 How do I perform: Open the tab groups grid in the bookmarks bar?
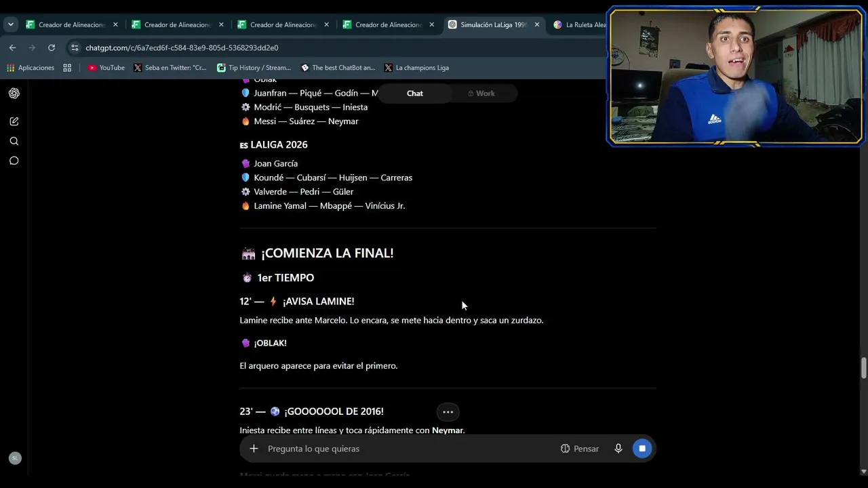(x=67, y=68)
